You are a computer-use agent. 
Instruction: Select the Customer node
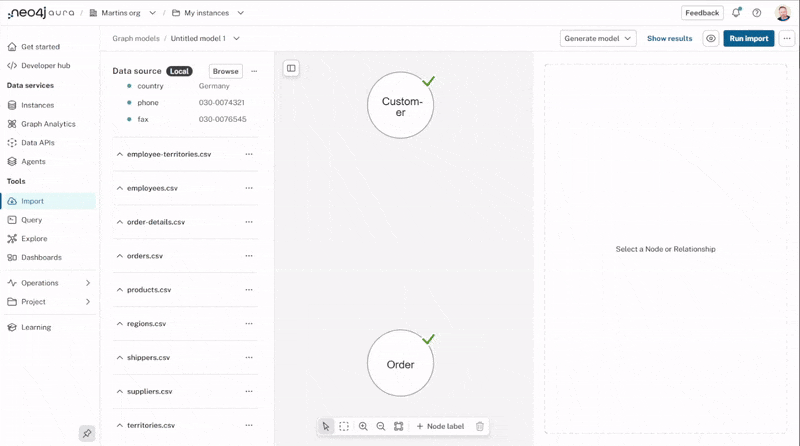click(x=401, y=105)
